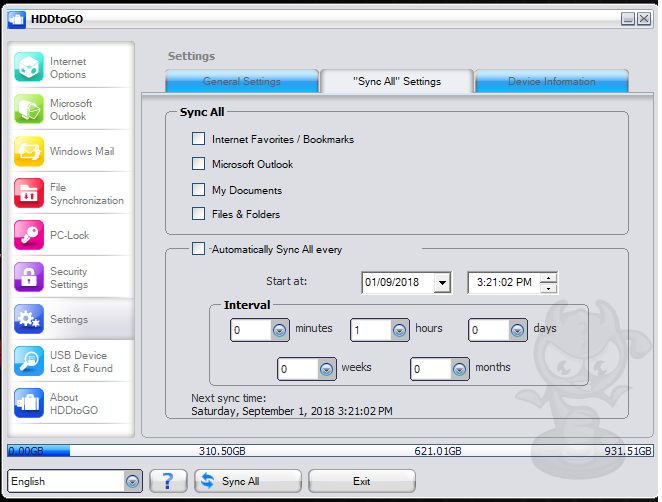Open the English language dropdown
This screenshot has width=662, height=502.
pyautogui.click(x=132, y=481)
